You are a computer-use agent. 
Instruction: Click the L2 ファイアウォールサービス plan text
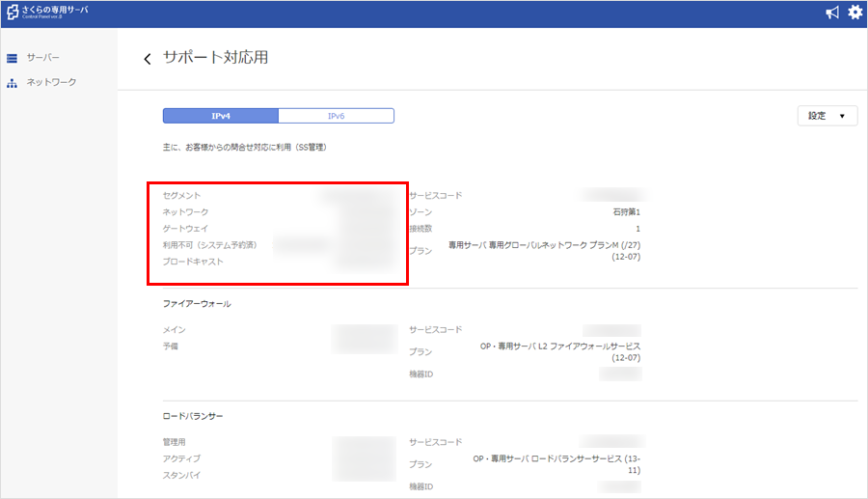point(560,346)
